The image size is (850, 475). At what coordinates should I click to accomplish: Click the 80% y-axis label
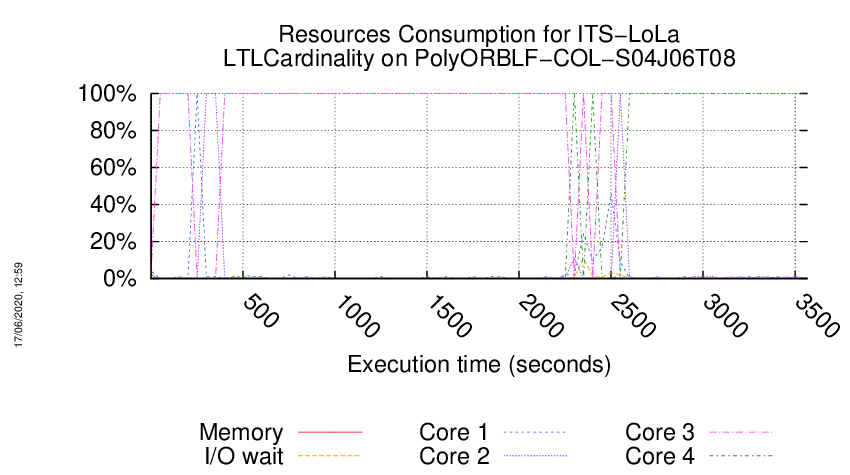(113, 131)
